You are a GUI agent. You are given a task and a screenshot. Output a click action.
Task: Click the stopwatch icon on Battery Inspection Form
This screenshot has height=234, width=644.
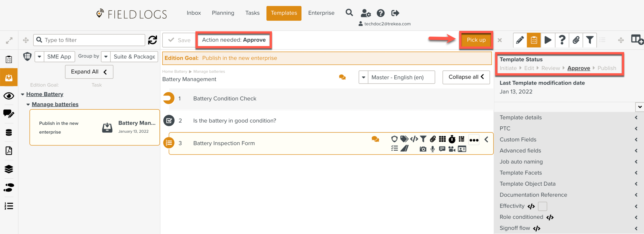452,139
